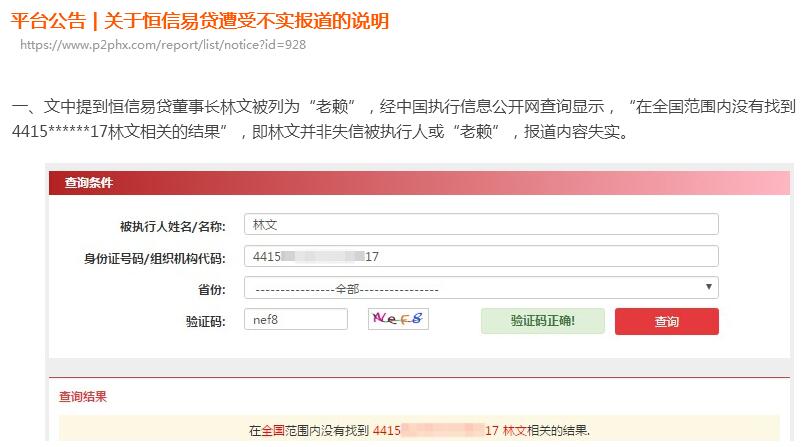Select the paragraph about 林文被列为老赖
805x447 pixels.
[x=404, y=119]
